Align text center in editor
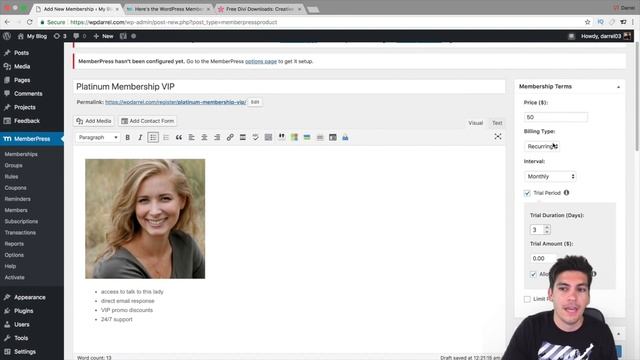The image size is (640, 360). click(204, 138)
